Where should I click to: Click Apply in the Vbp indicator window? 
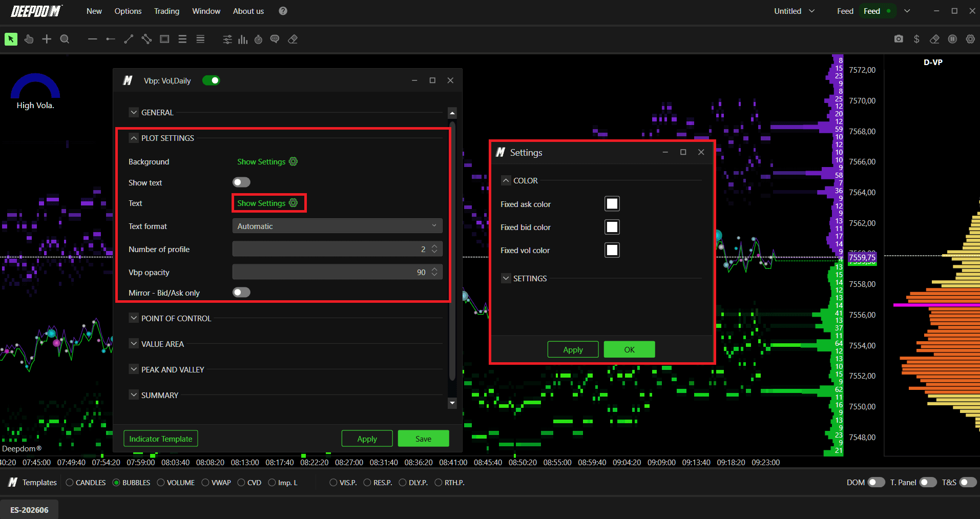pos(367,439)
